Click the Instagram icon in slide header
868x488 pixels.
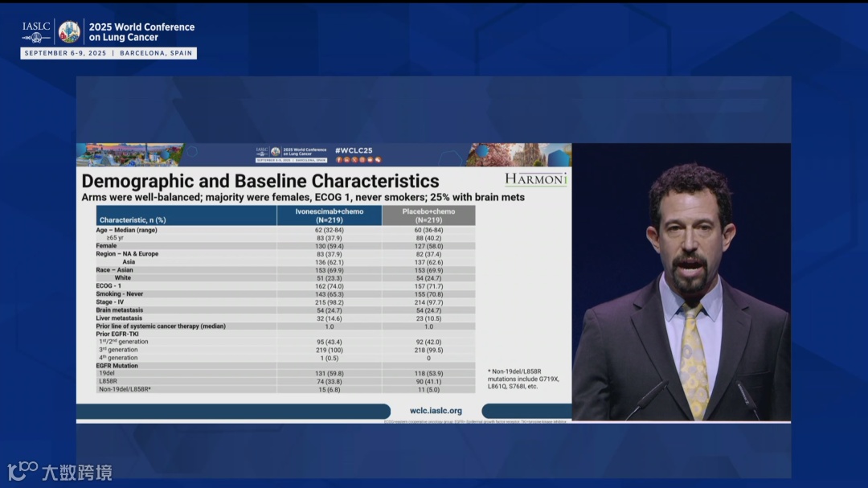tap(362, 159)
